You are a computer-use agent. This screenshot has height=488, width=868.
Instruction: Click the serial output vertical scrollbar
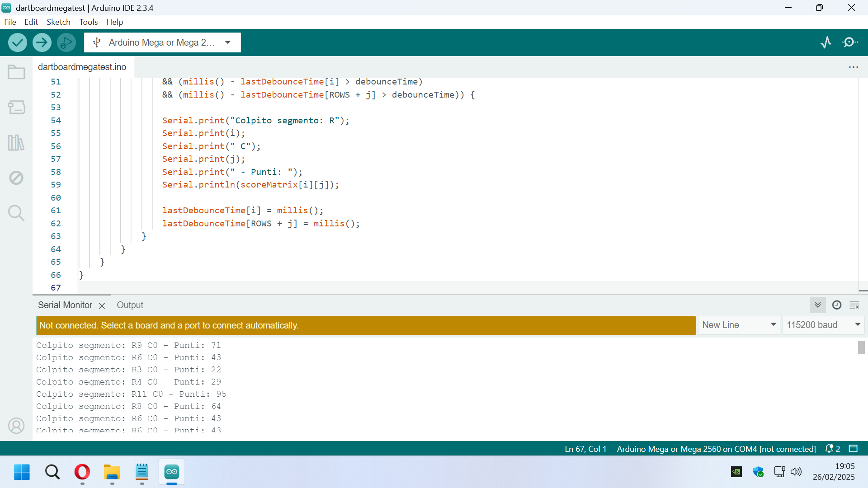[x=861, y=347]
